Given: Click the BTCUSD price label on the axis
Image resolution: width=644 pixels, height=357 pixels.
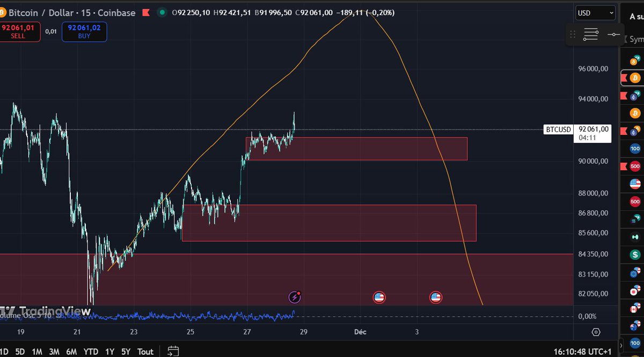Looking at the screenshot, I should (558, 129).
